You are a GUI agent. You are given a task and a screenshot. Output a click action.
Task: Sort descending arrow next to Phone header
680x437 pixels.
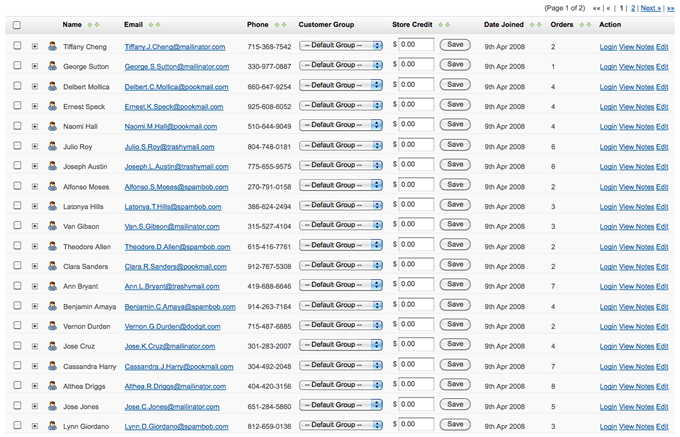point(284,25)
